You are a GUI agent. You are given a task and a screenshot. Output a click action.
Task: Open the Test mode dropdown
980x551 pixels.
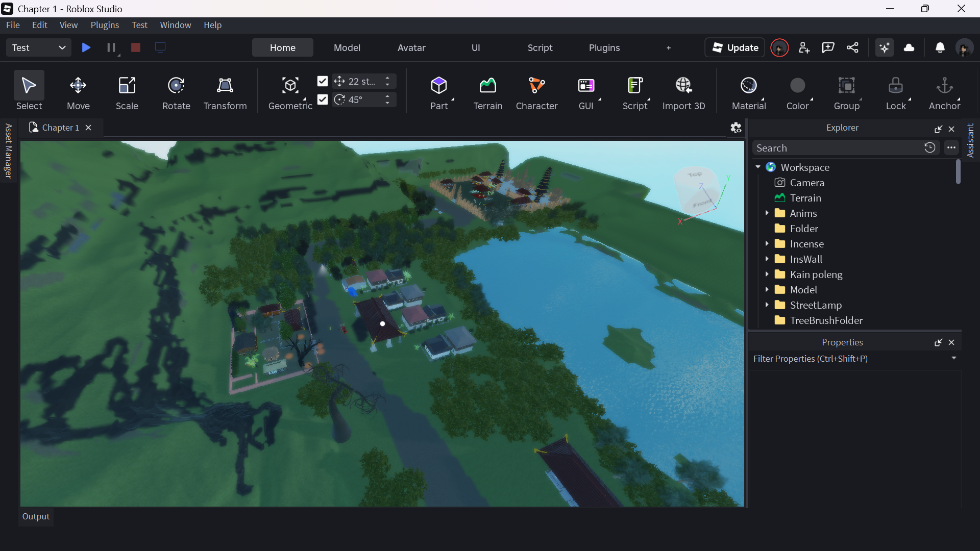[x=38, y=47]
